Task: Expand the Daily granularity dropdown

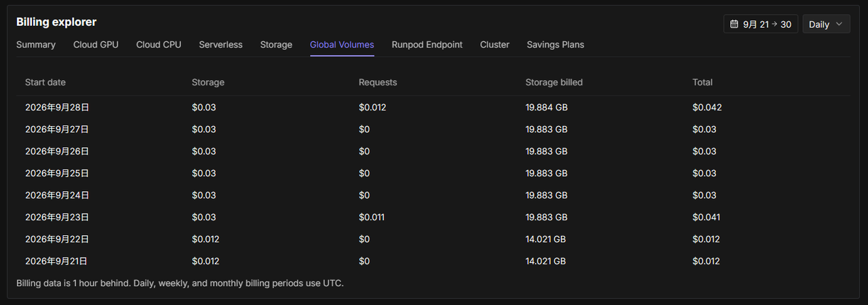Action: coord(826,24)
